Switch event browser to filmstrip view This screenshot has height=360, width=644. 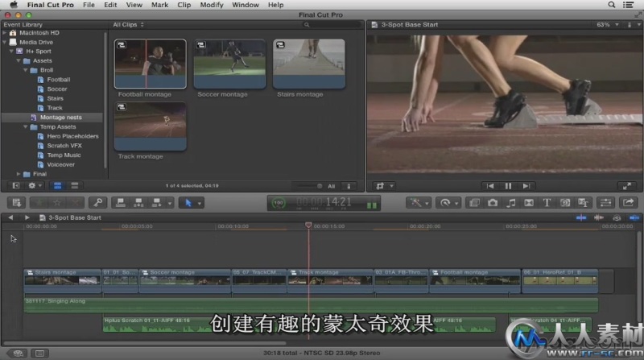[57, 185]
